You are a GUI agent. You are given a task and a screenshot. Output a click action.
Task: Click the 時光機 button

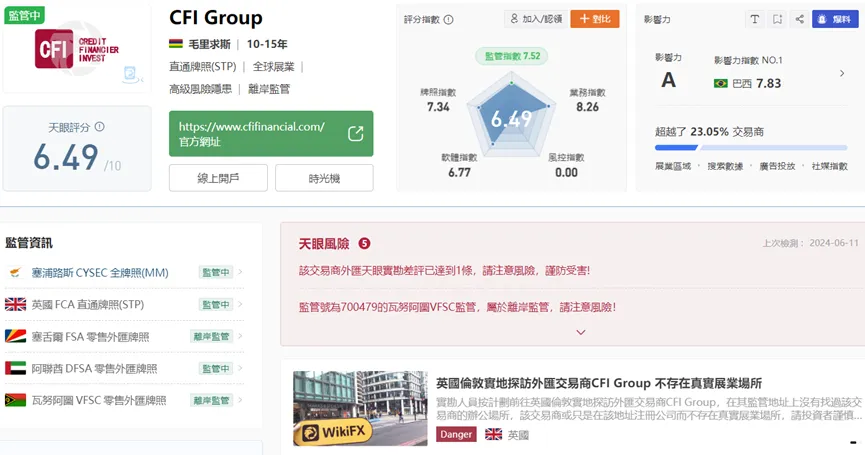pyautogui.click(x=324, y=178)
